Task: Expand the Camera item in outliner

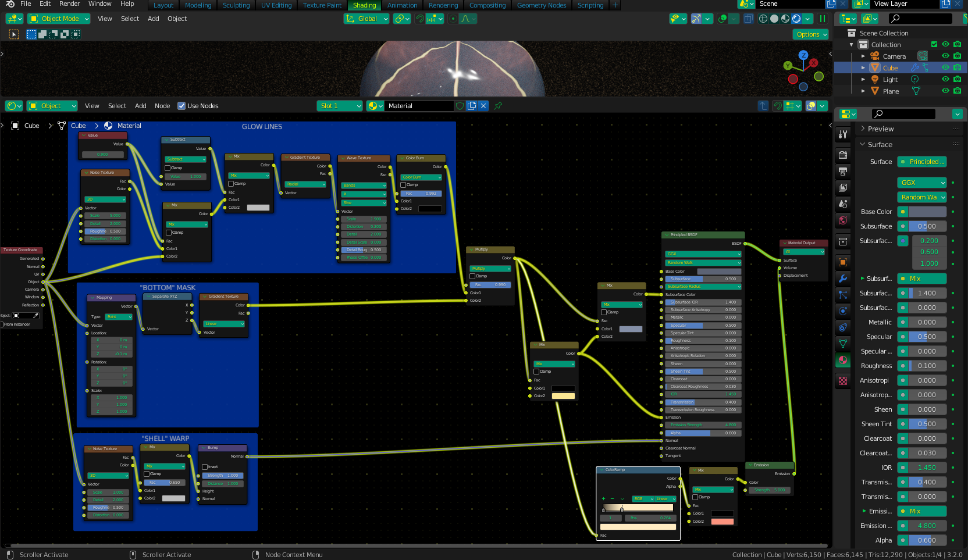Action: 863,56
